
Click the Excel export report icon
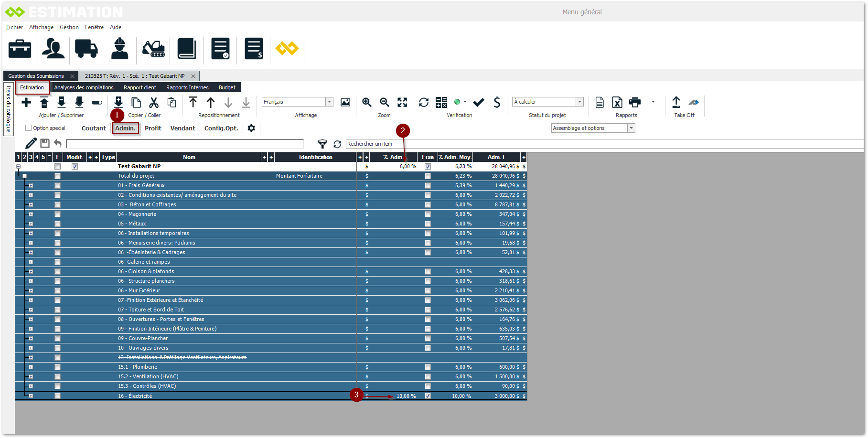[x=617, y=102]
